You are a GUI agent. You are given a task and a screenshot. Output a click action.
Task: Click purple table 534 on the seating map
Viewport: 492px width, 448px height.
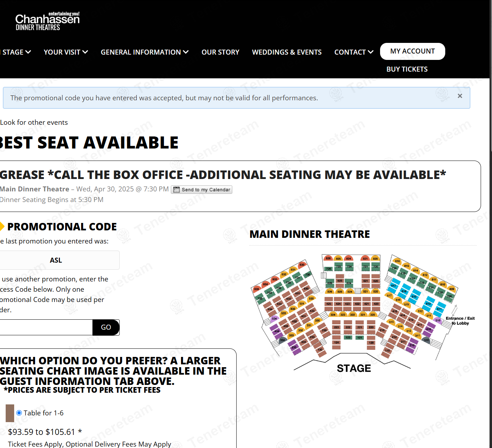(274, 319)
